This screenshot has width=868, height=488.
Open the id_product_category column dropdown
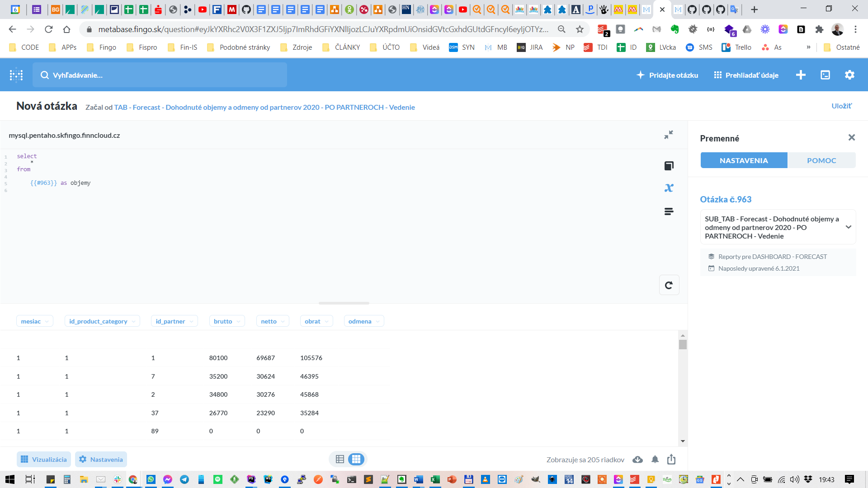[x=102, y=321]
